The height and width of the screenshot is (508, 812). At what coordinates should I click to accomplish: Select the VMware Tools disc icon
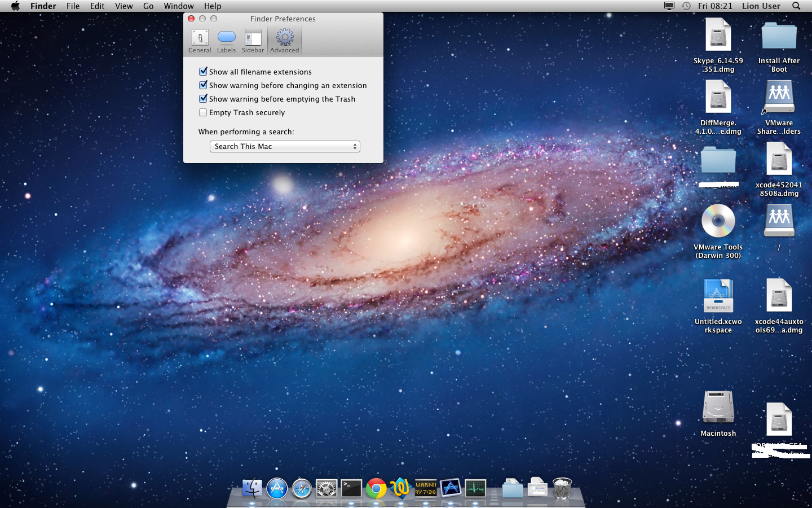718,221
